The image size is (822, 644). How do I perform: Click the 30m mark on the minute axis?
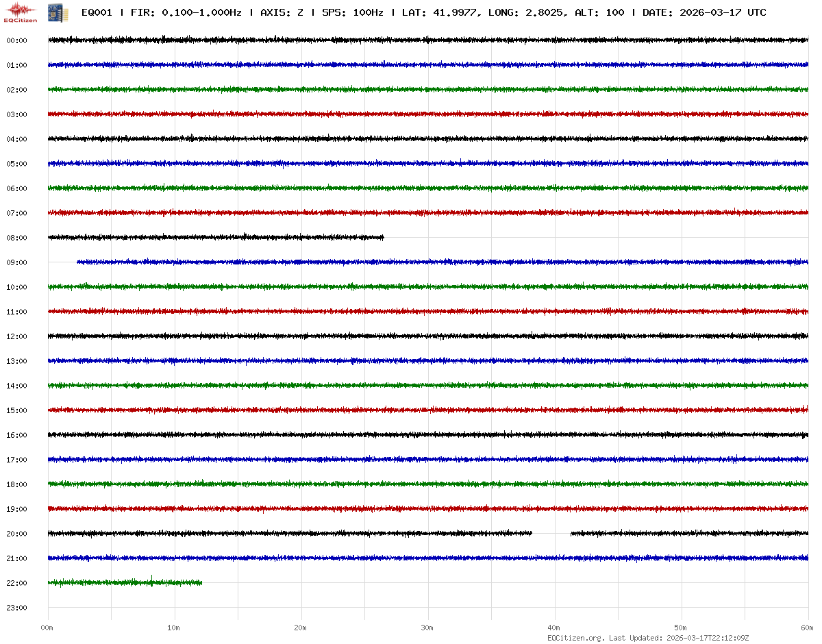[x=427, y=628]
